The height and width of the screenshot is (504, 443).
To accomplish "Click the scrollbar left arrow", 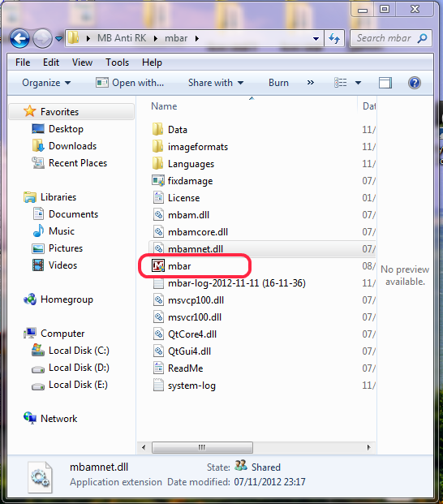I will coord(144,447).
